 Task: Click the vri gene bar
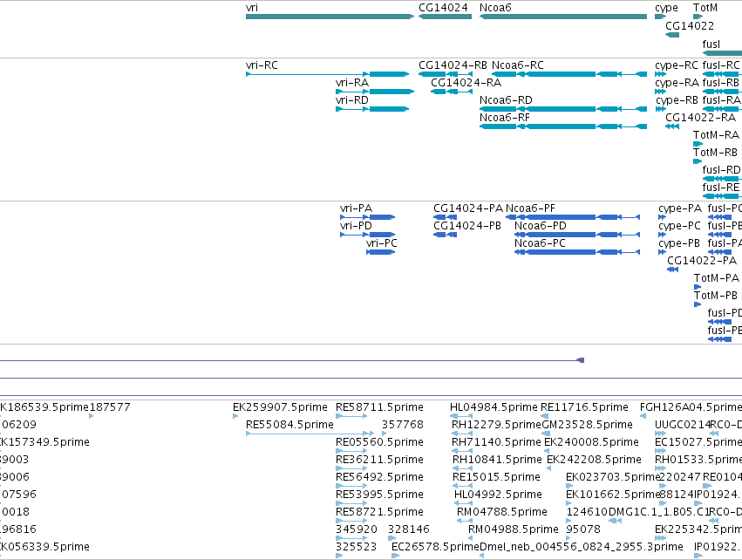tap(330, 17)
